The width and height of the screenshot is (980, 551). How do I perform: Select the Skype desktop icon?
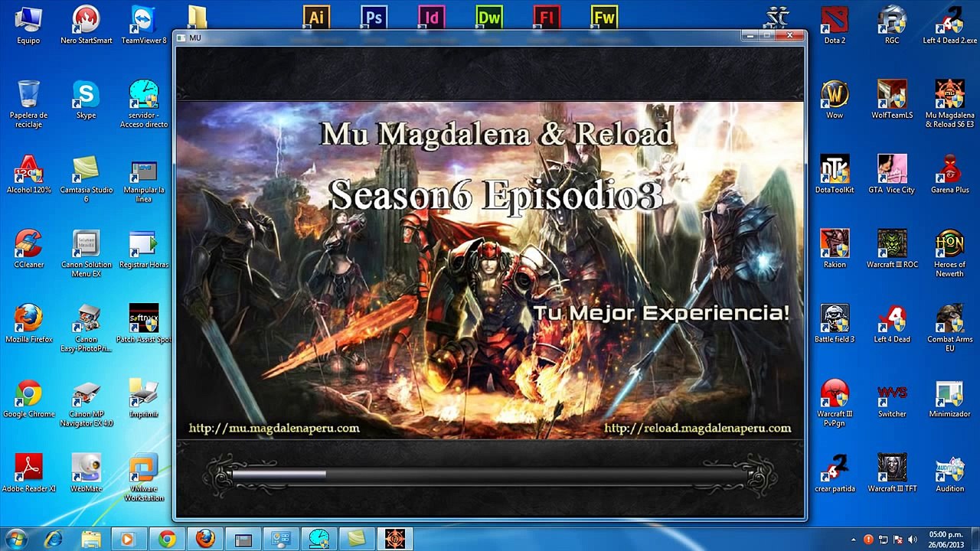tap(86, 99)
